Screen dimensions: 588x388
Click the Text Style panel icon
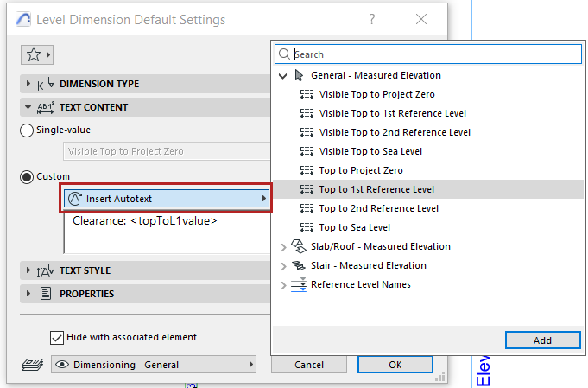tap(47, 270)
